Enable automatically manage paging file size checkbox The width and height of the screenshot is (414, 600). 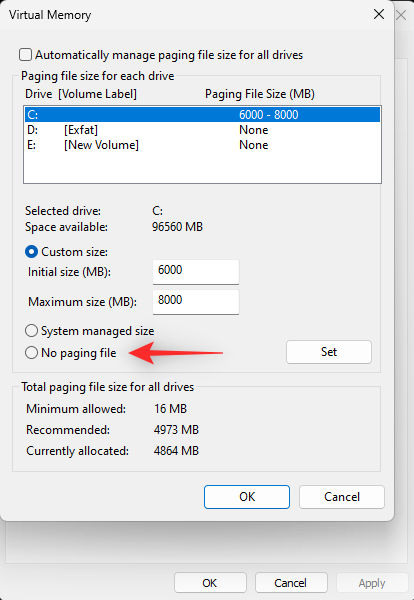[x=26, y=55]
